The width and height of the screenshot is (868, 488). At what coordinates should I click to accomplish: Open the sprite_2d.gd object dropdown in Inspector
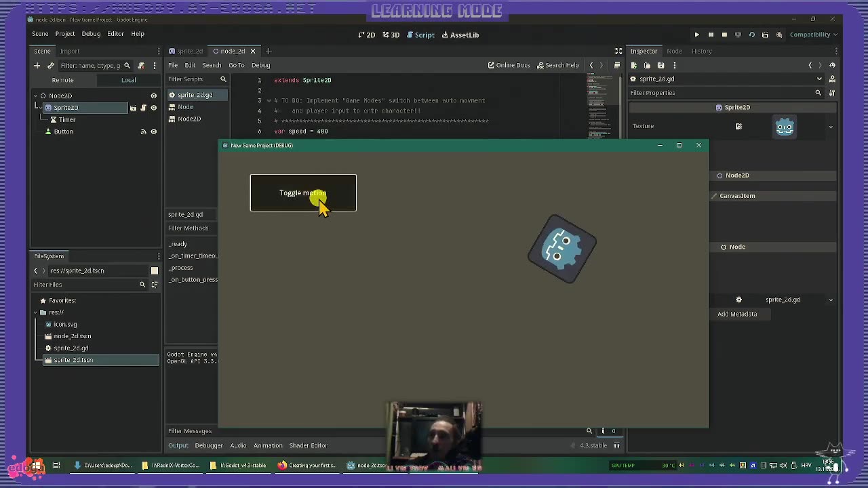pos(725,79)
